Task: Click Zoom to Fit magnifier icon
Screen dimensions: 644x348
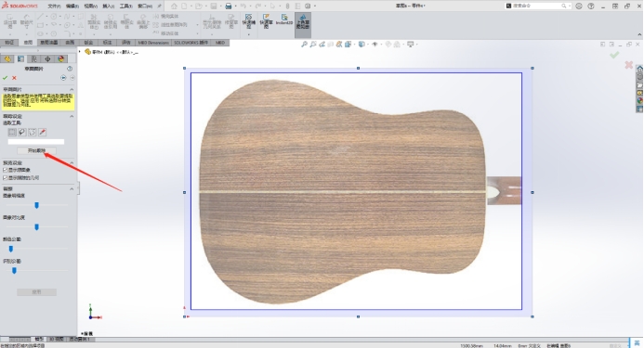Action: [x=304, y=45]
